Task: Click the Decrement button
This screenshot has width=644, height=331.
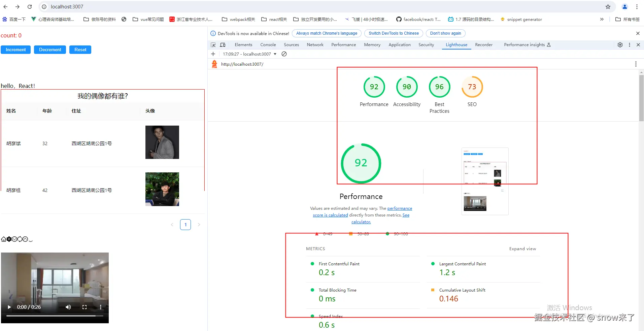Action: (50, 49)
